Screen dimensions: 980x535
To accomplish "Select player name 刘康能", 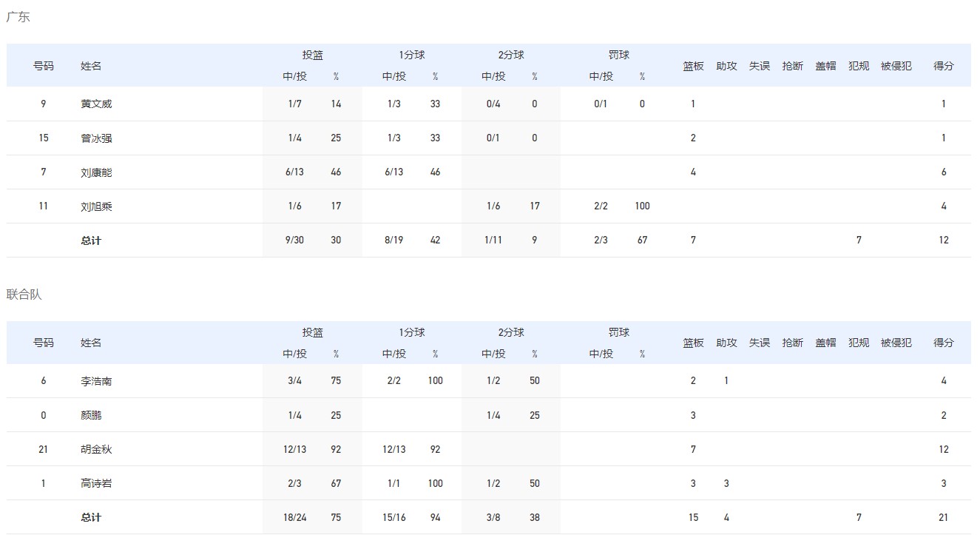I will point(96,172).
